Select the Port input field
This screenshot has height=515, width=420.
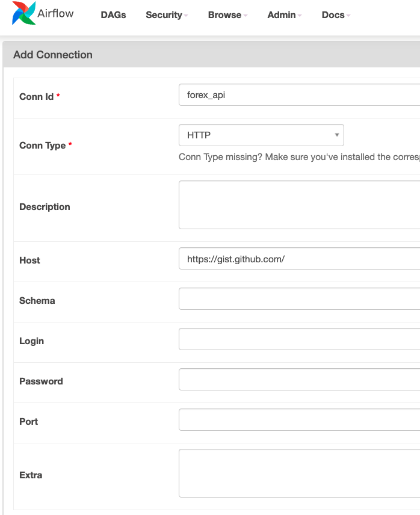tap(300, 419)
